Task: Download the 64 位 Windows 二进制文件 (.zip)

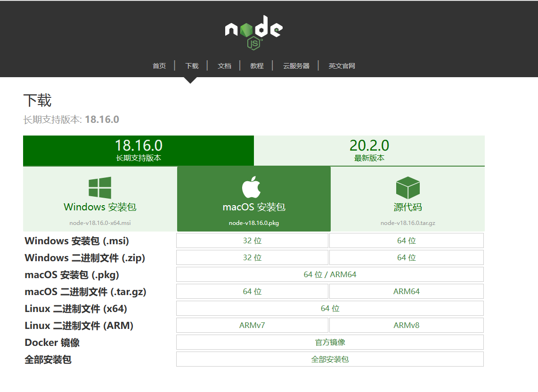Action: (x=406, y=257)
